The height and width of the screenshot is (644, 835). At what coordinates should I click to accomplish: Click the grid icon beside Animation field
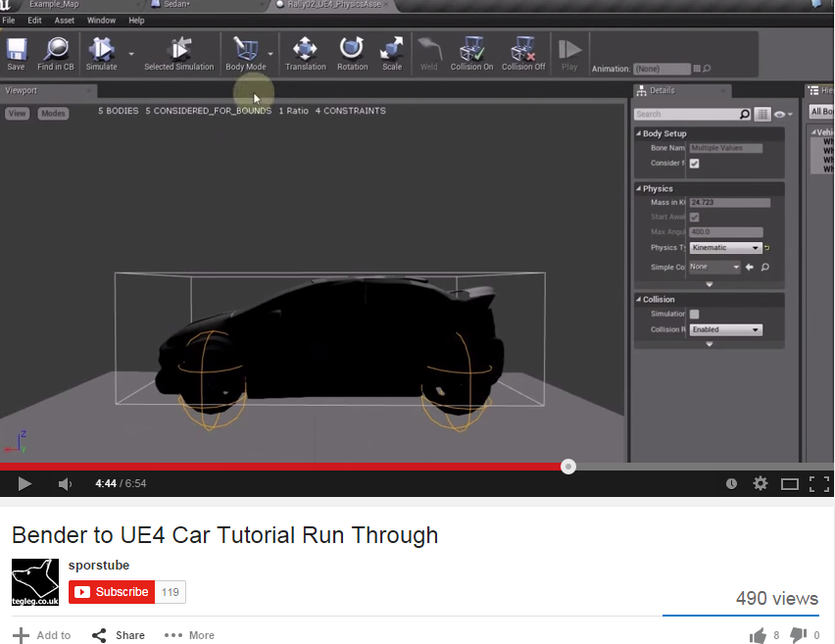697,69
